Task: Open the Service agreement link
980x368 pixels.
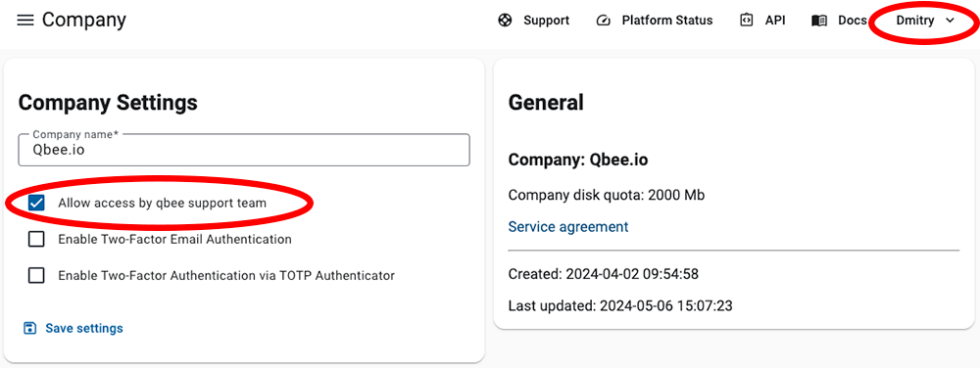Action: point(568,226)
